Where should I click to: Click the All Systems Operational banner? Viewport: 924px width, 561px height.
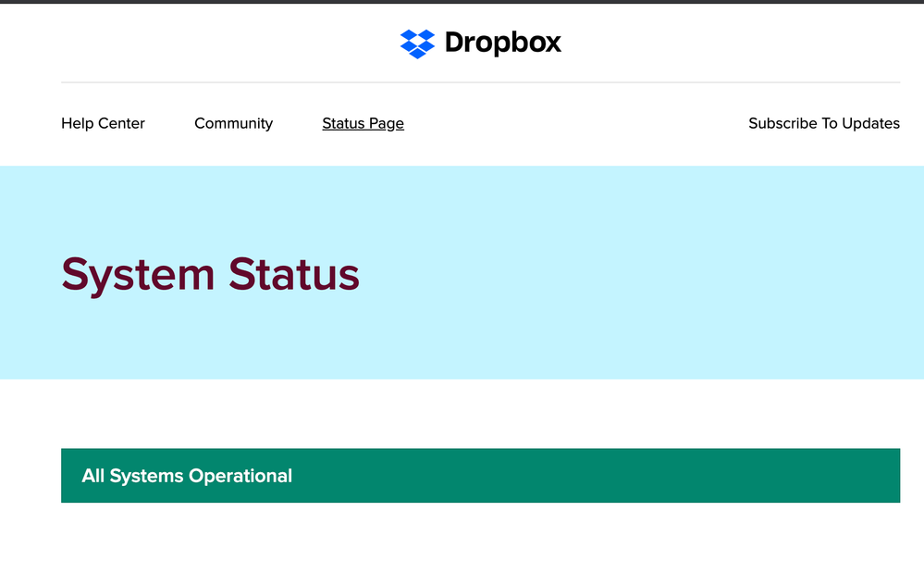pyautogui.click(x=480, y=476)
